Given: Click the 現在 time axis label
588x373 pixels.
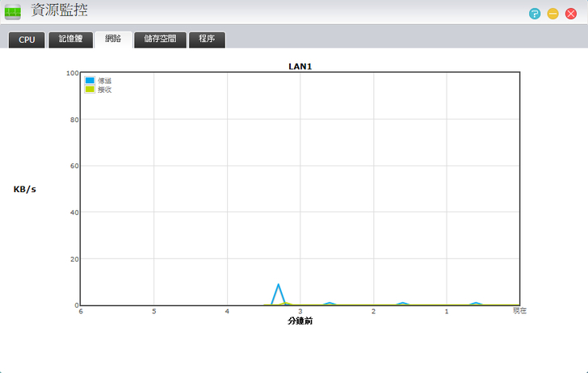Looking at the screenshot, I should click(x=520, y=311).
